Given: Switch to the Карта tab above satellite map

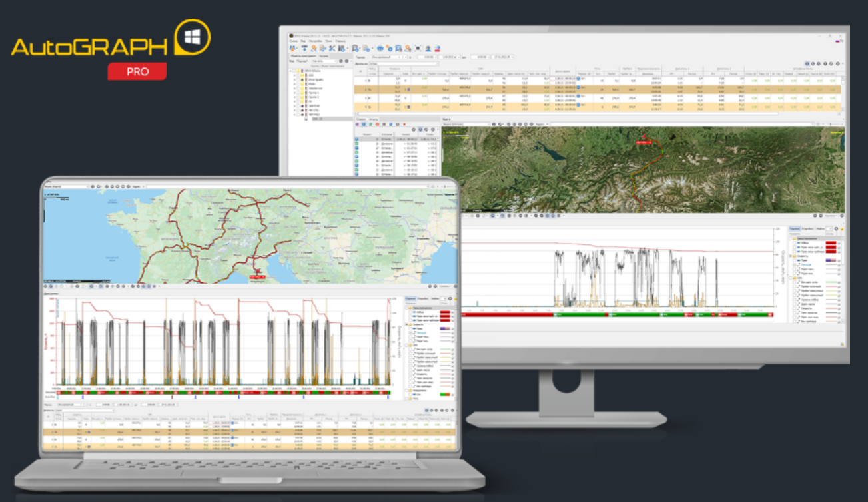Looking at the screenshot, I should [446, 119].
